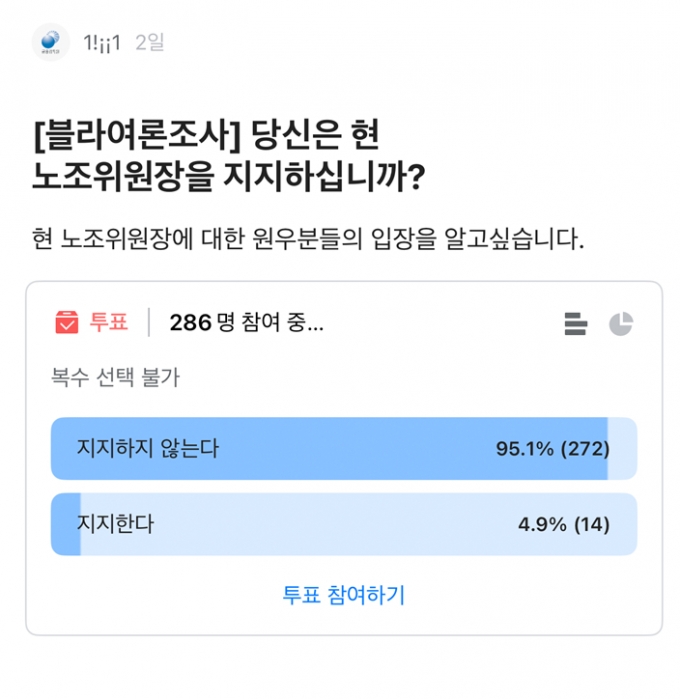Open the post title about 노조위원장
Viewport: 680px width, 699px height.
pos(230,158)
